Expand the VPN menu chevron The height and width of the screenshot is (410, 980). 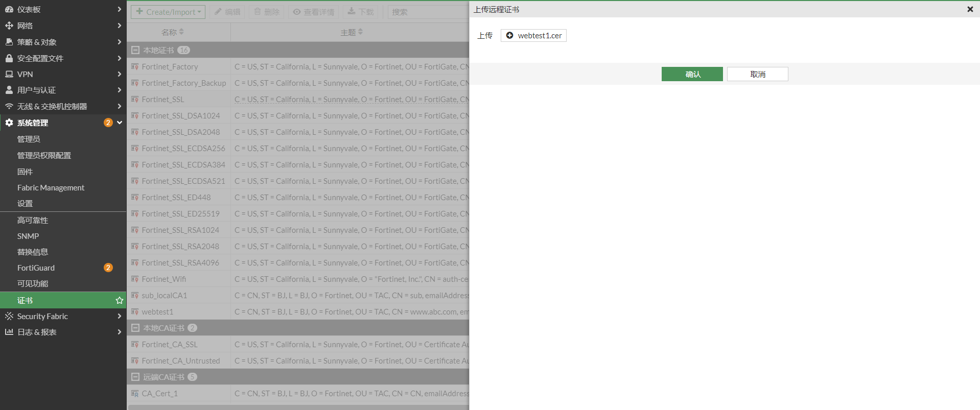point(119,74)
